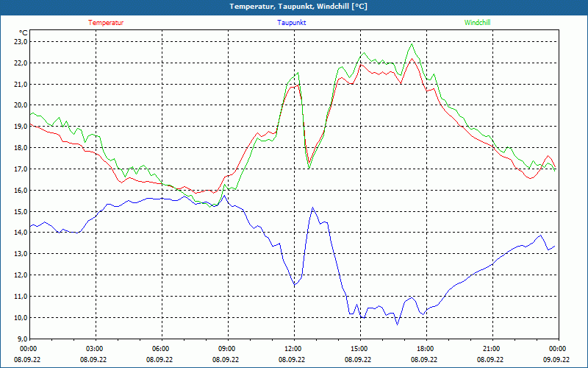Click the 19,0 y-axis value
The height and width of the screenshot is (368, 588).
[x=21, y=127]
